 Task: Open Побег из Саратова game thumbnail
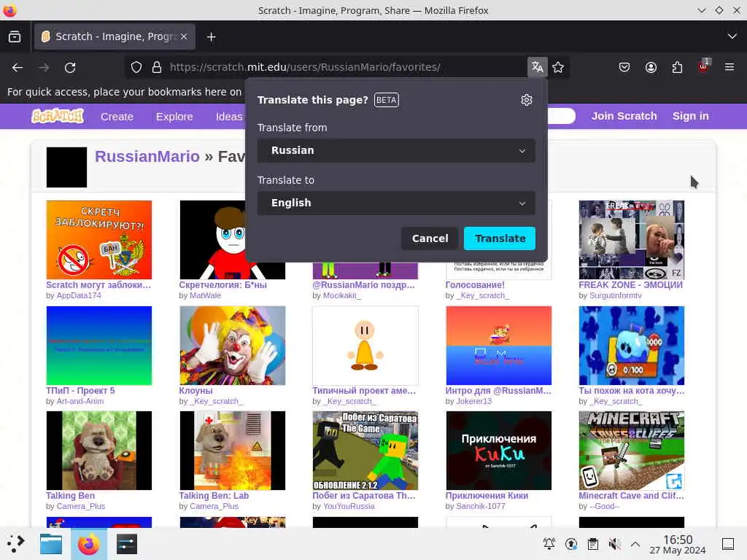pos(365,451)
